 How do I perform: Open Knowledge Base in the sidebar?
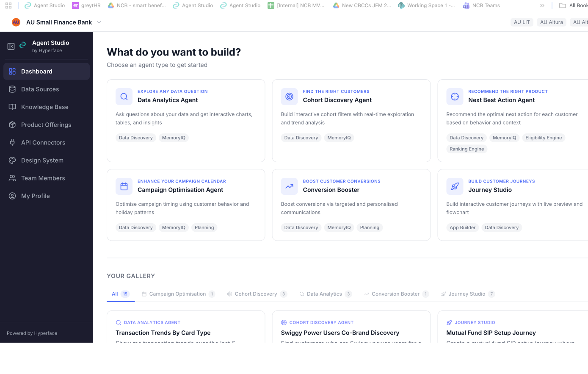(x=47, y=107)
